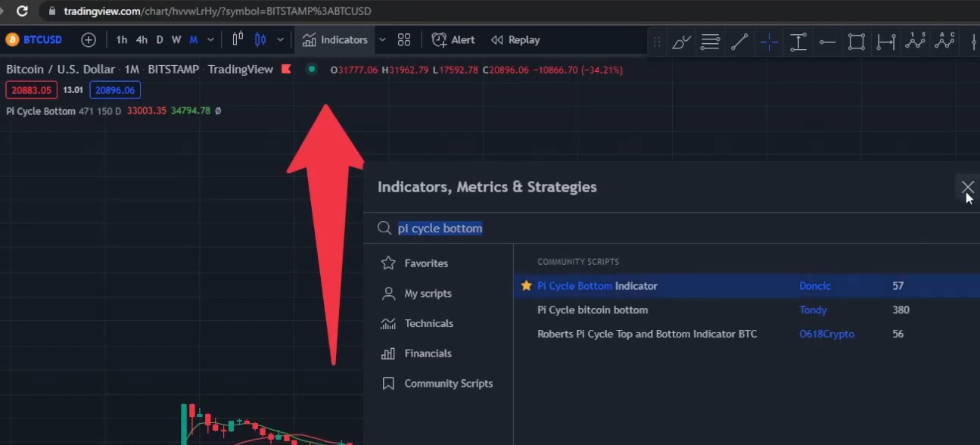Click the red sell price 20883.05 button
980x445 pixels.
pyautogui.click(x=31, y=90)
